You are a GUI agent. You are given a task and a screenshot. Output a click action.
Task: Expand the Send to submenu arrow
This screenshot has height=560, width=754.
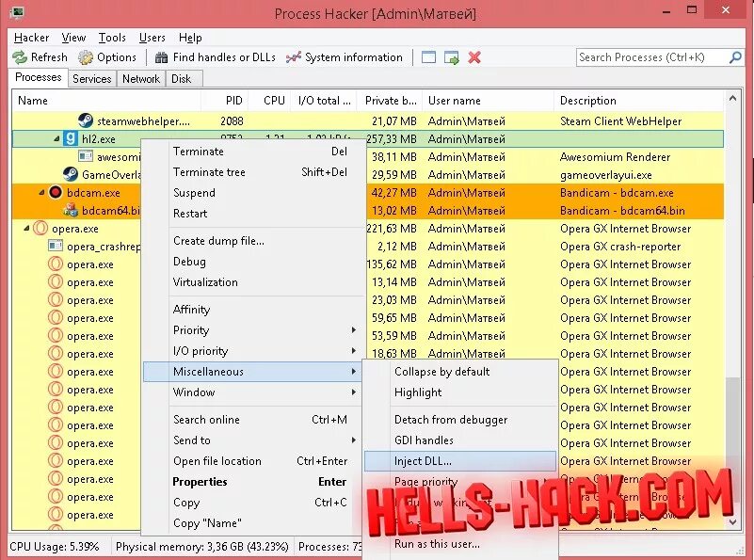pyautogui.click(x=353, y=440)
